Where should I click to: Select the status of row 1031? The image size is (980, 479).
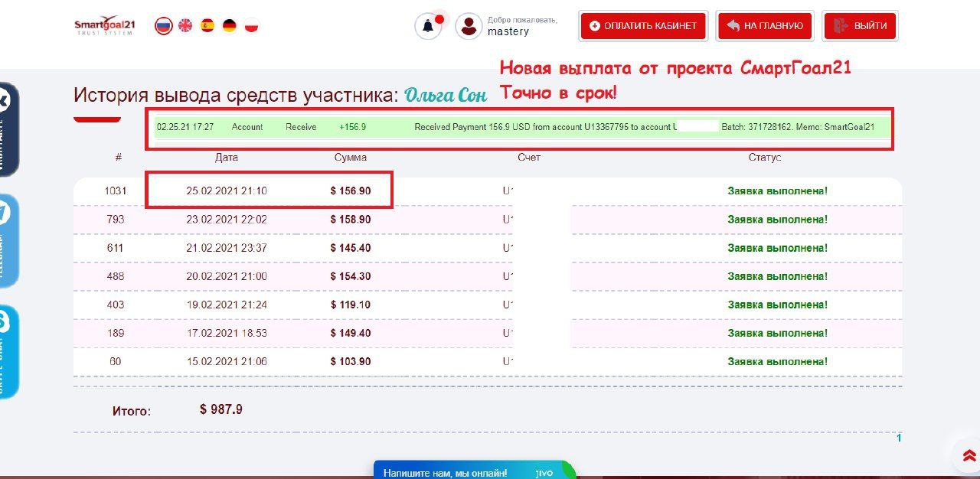[x=777, y=191]
